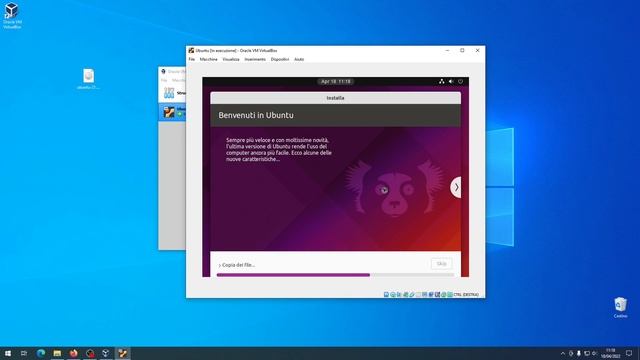640x360 pixels.
Task: Click the VirtualBox icon in Ubuntu VM title bar
Action: click(191, 50)
